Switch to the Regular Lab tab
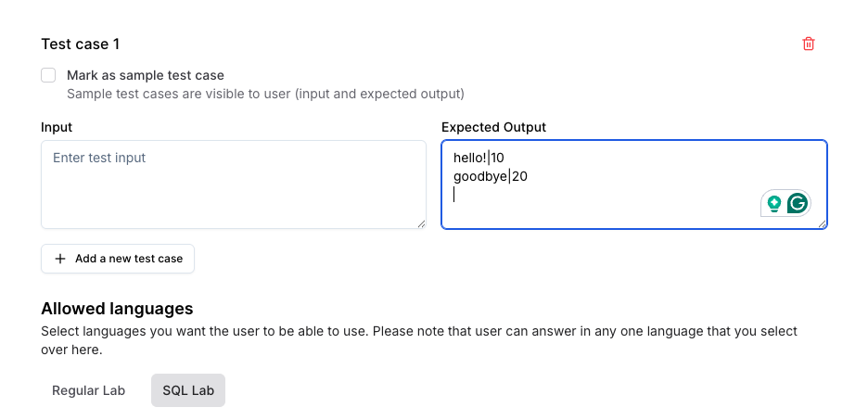 tap(89, 390)
